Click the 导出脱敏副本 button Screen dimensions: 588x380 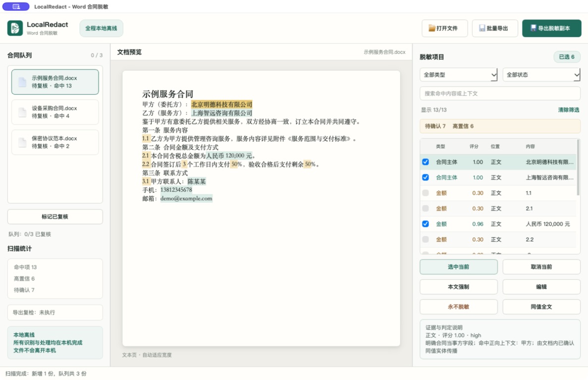coord(552,28)
